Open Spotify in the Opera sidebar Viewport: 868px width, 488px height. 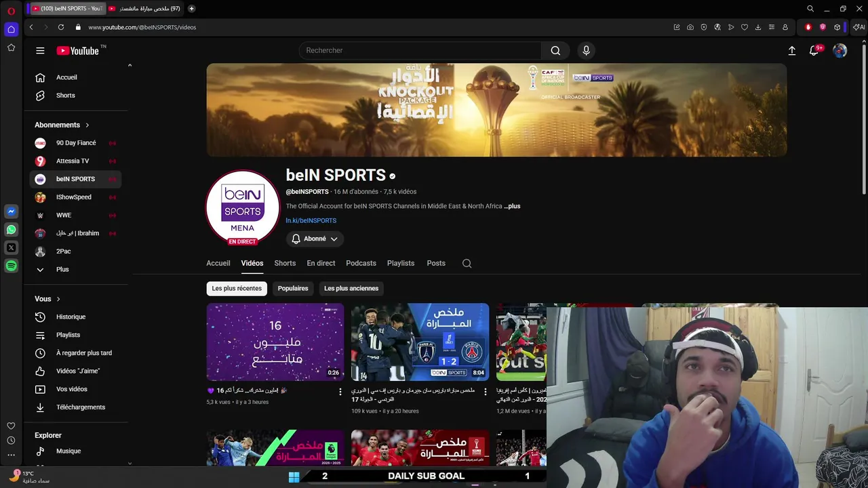[x=11, y=266]
